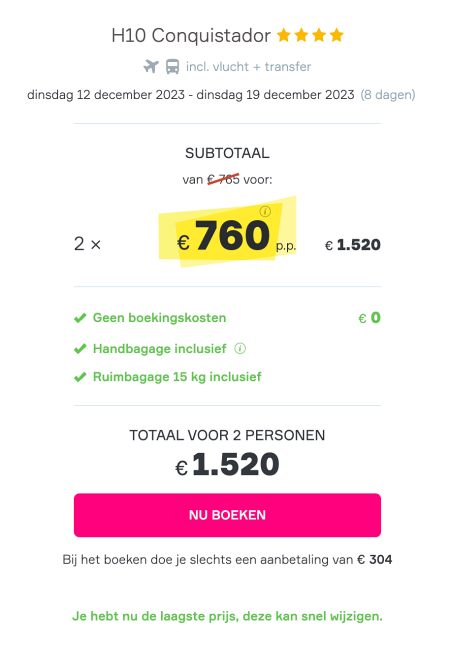Click the green laagste prijs message
Screen dimensions: 450x649
click(227, 616)
